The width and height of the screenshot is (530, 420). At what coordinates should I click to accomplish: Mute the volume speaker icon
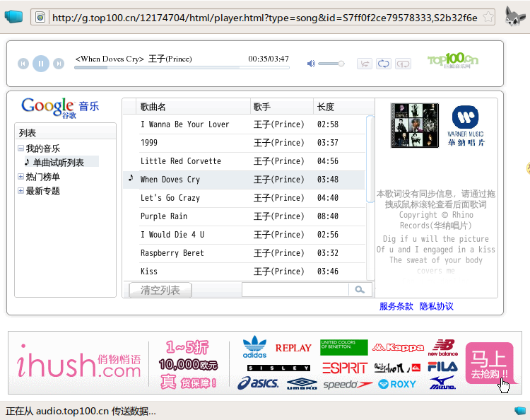coord(311,64)
